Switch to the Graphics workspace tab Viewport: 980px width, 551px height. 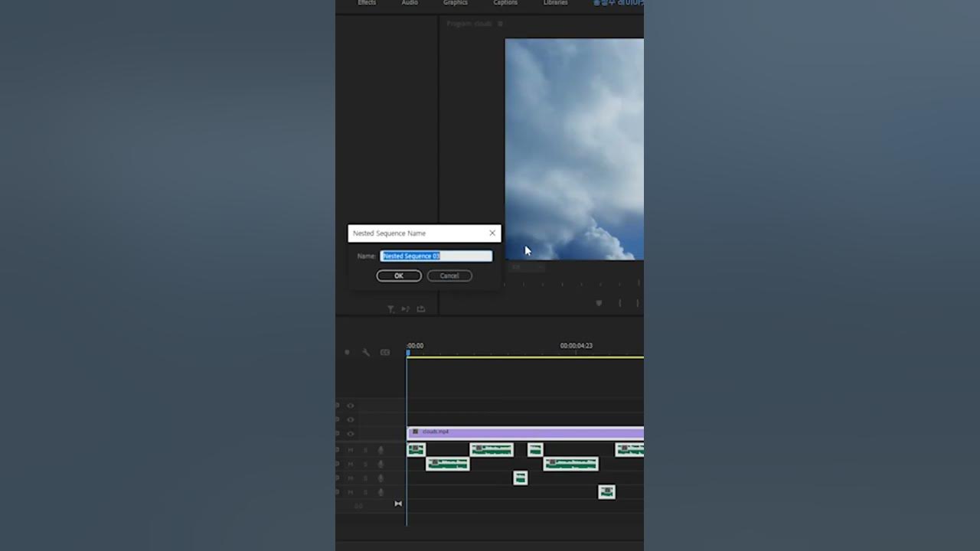point(455,3)
